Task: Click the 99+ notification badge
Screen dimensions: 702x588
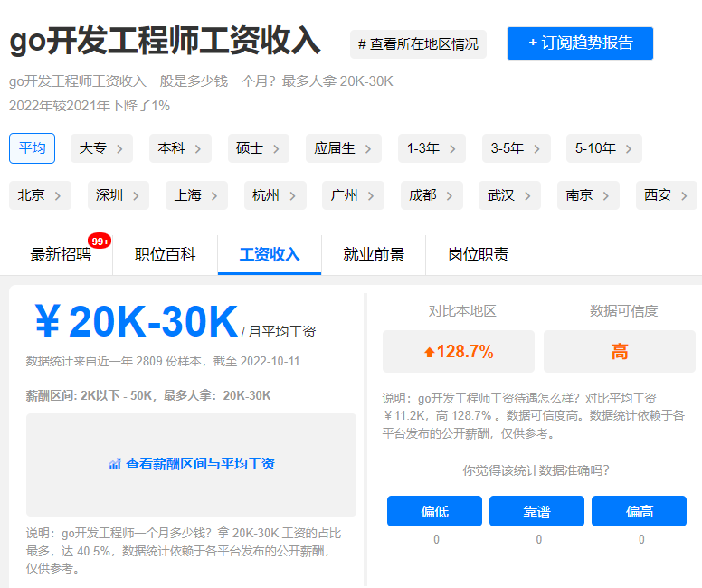Action: click(100, 242)
